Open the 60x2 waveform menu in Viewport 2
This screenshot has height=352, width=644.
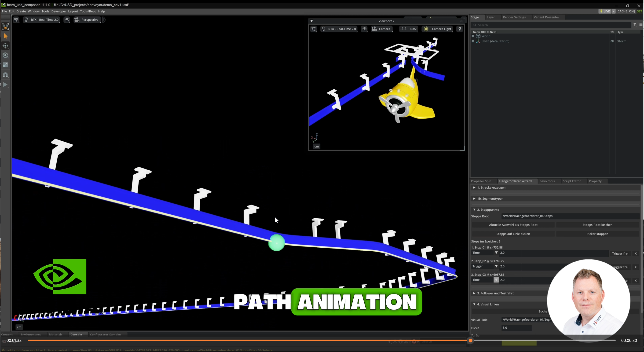pos(409,29)
